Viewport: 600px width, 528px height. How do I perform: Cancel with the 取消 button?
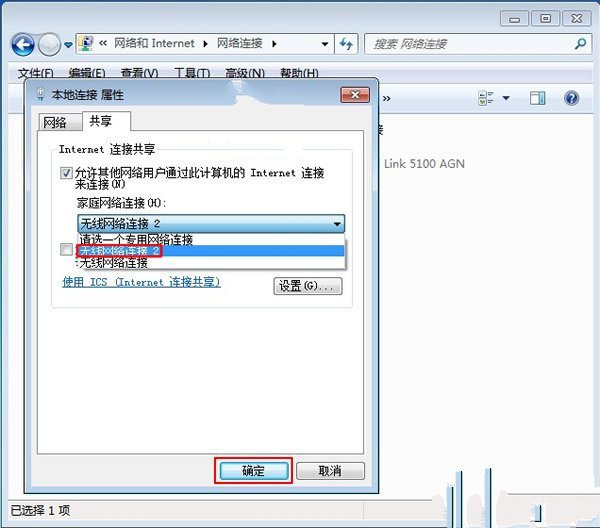click(330, 471)
